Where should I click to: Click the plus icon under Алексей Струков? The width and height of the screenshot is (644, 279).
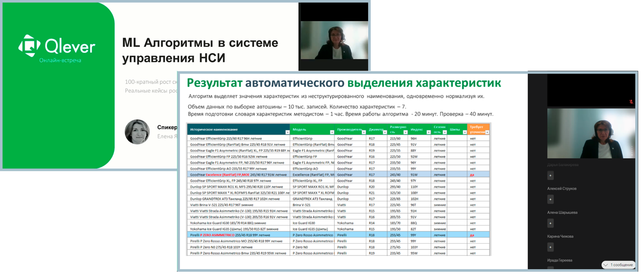[x=550, y=199]
